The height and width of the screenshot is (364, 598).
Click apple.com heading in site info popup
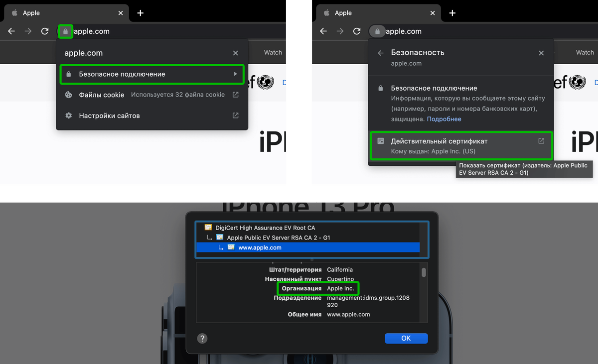pyautogui.click(x=84, y=53)
